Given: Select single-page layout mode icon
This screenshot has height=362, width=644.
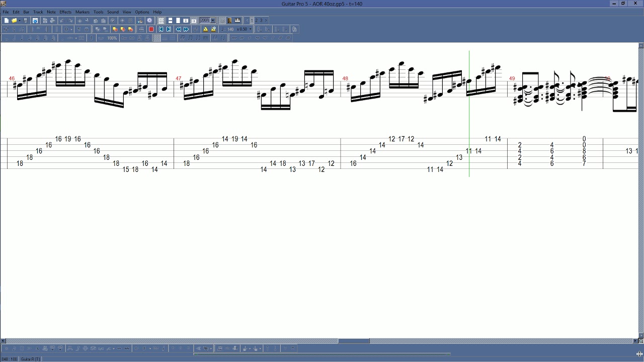Looking at the screenshot, I should (x=178, y=21).
